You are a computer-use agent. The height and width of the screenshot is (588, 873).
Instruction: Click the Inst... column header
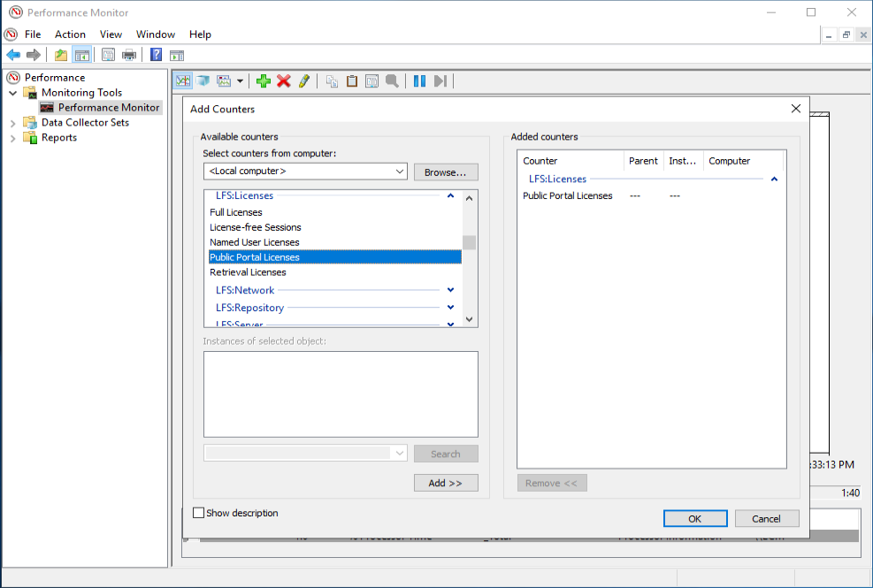tap(683, 160)
